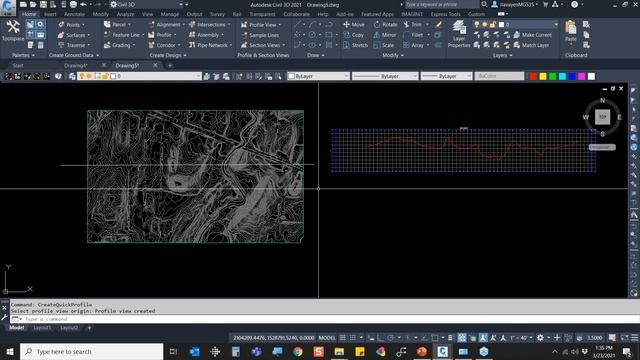Screen dimensions: 640x360
Task: Toggle grid display in status bar
Action: click(343, 338)
